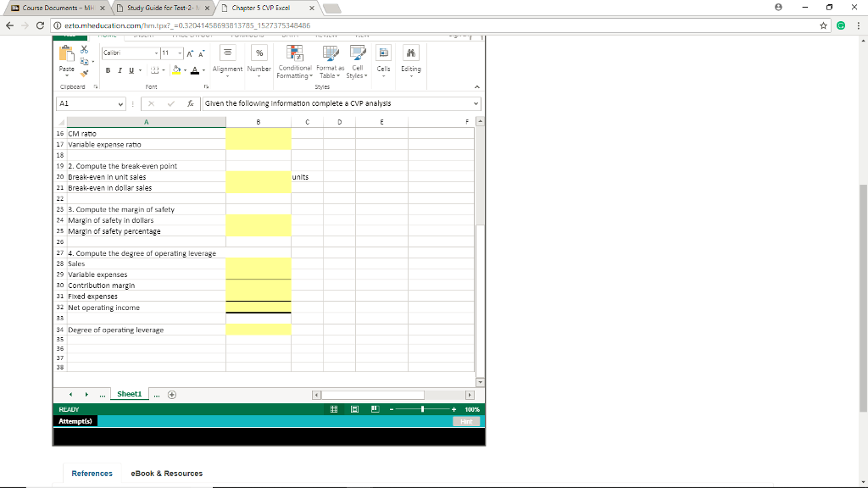Switch to the Sheet1 tab
Image resolution: width=868 pixels, height=488 pixels.
pyautogui.click(x=129, y=393)
